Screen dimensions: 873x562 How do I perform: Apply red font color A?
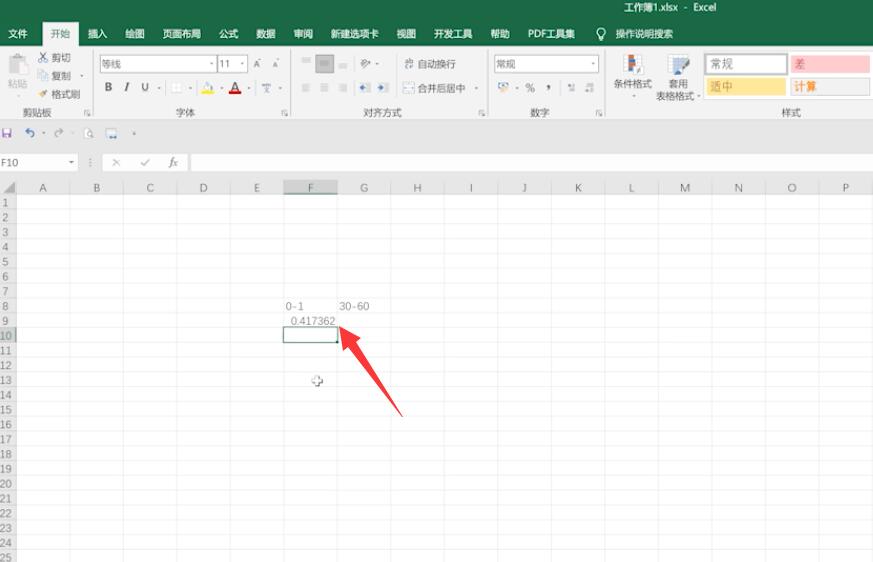click(x=235, y=87)
